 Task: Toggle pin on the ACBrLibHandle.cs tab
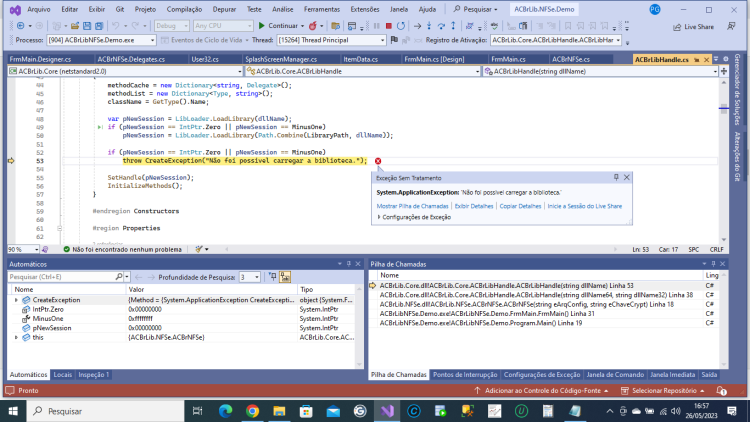point(696,60)
